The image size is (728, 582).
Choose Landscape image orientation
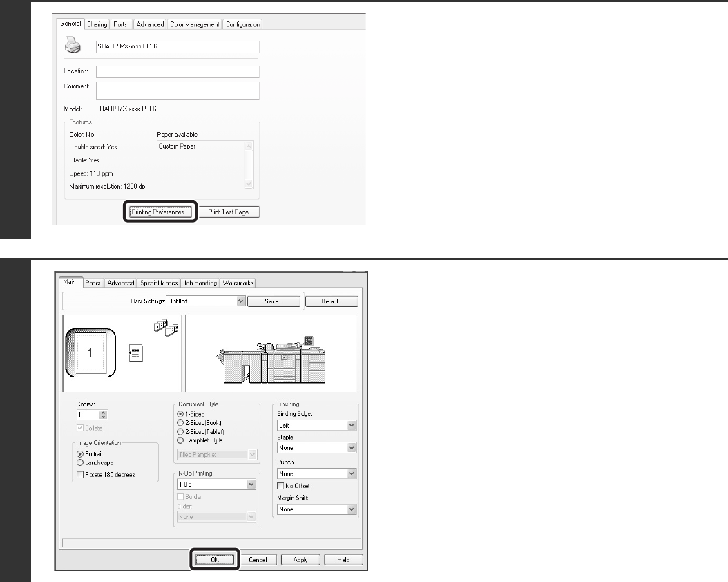[80, 462]
